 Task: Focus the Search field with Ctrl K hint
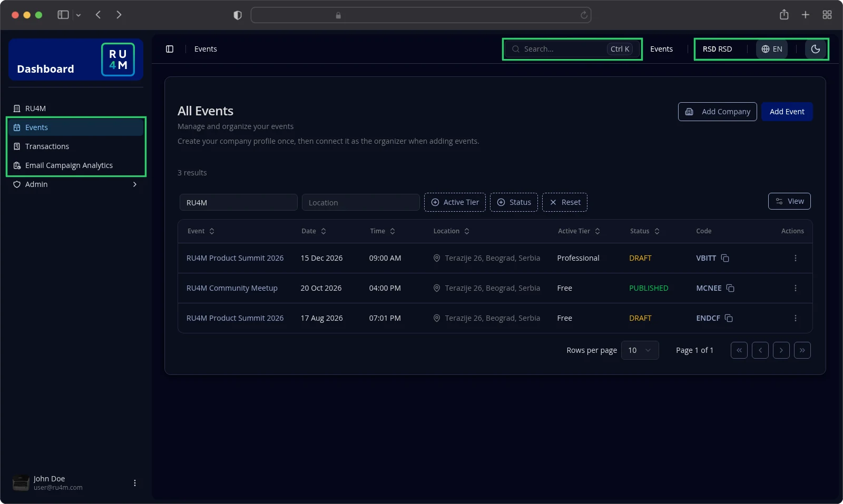tap(572, 49)
